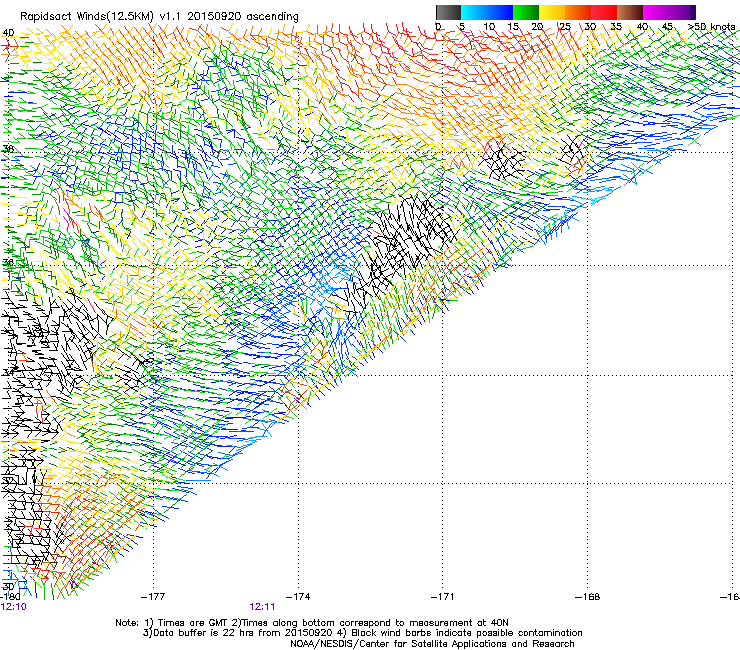Viewport: 740px width, 650px height.
Task: Click the '>50 knots' legend label
Action: click(x=712, y=27)
